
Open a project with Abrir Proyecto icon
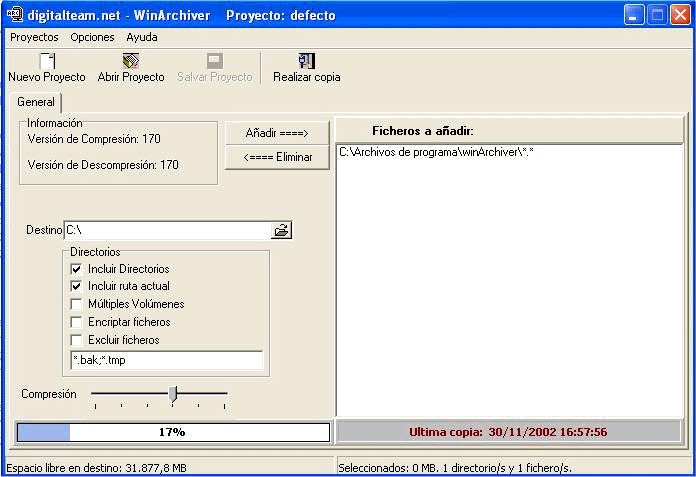click(131, 61)
